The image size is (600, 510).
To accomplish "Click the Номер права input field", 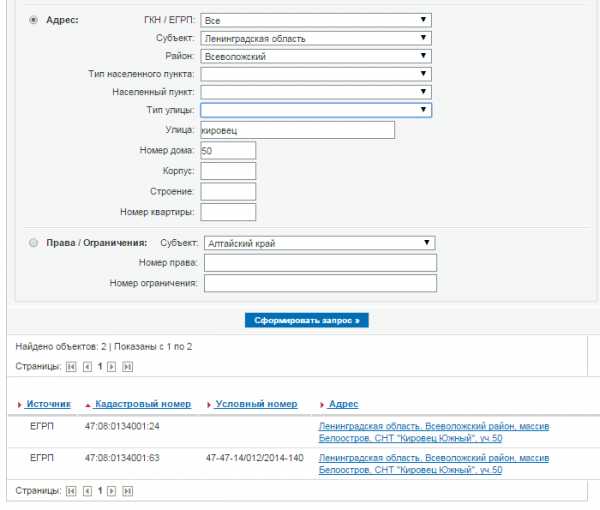I will (x=320, y=263).
